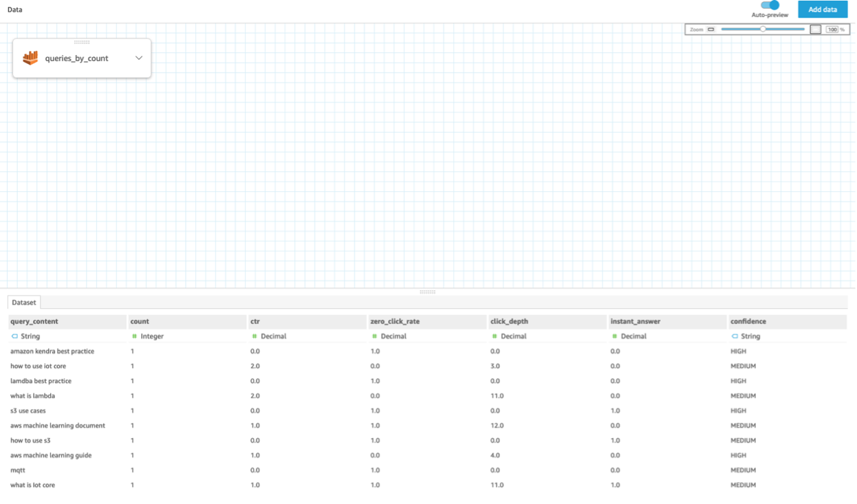Click the Add data button
Viewport: 857px width, 504px height.
pos(823,10)
